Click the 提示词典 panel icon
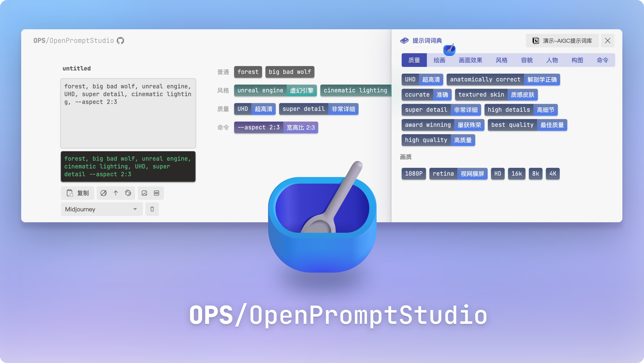644x363 pixels. pos(403,40)
